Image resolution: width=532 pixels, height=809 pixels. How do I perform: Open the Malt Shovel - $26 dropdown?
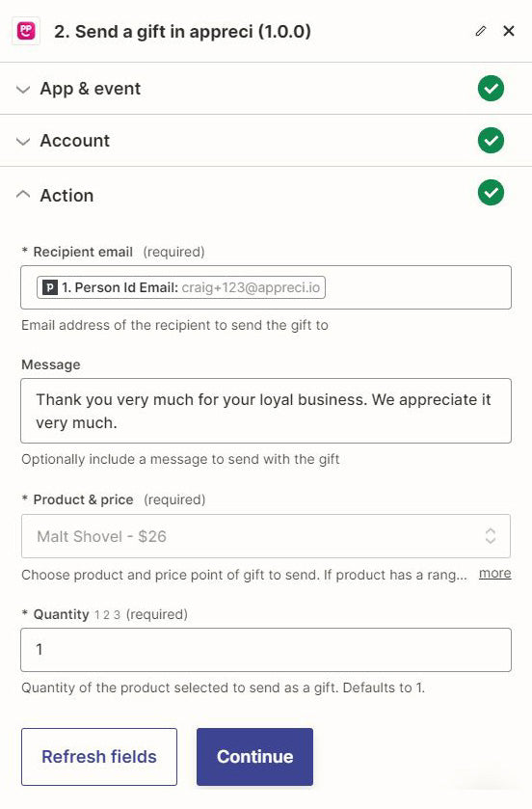click(x=266, y=536)
